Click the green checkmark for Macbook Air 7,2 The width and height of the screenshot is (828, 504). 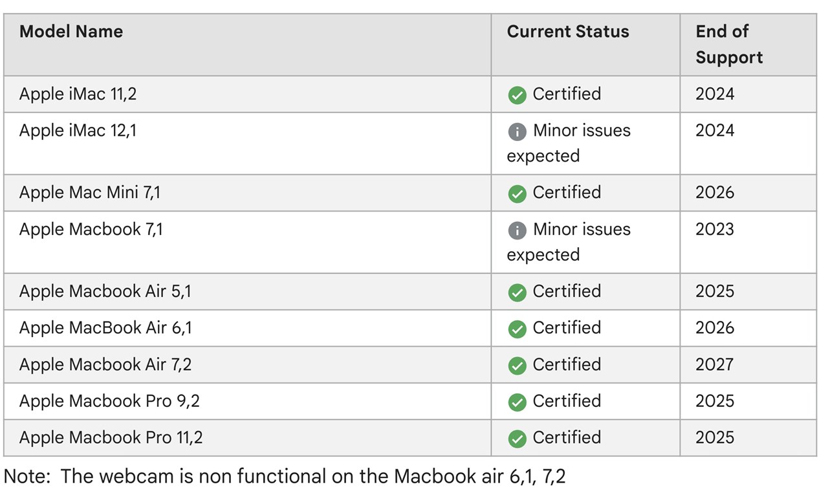point(517,366)
